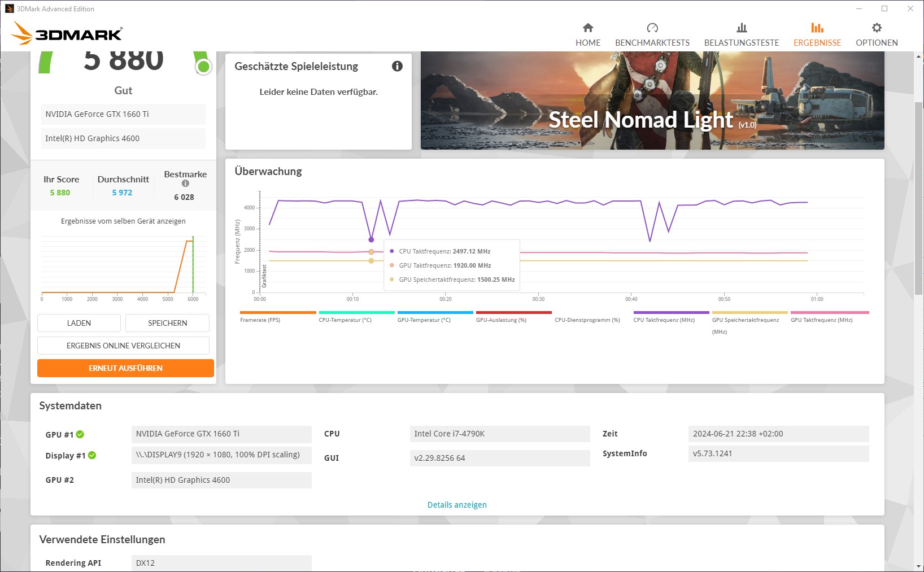Open OPTIONEN settings tab

click(877, 34)
